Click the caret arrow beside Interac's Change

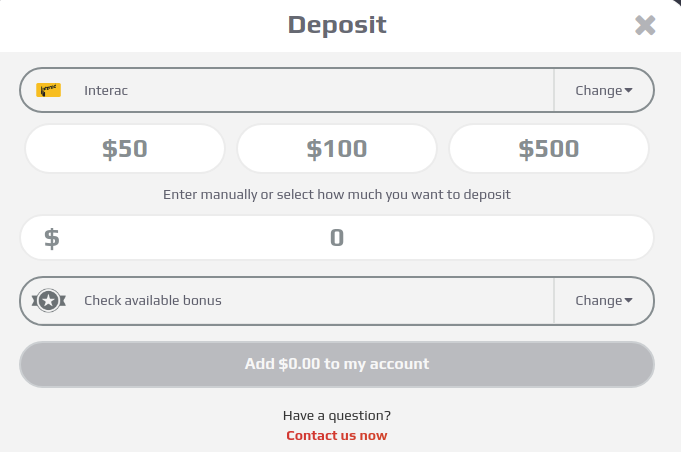(x=628, y=90)
